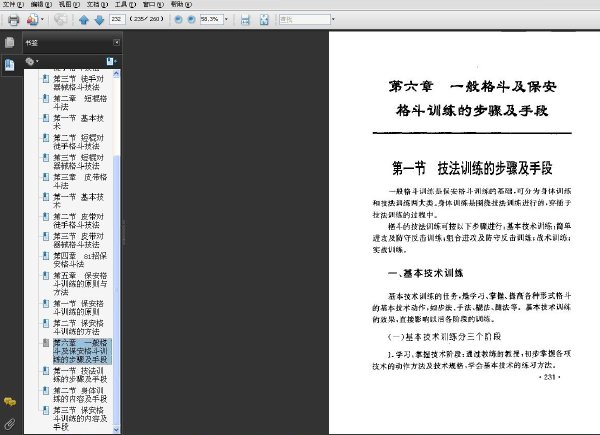This screenshot has width=600, height=435.
Task: Select bookmark 第三节 保安格斗训练的内容及手段
Action: coord(80,419)
